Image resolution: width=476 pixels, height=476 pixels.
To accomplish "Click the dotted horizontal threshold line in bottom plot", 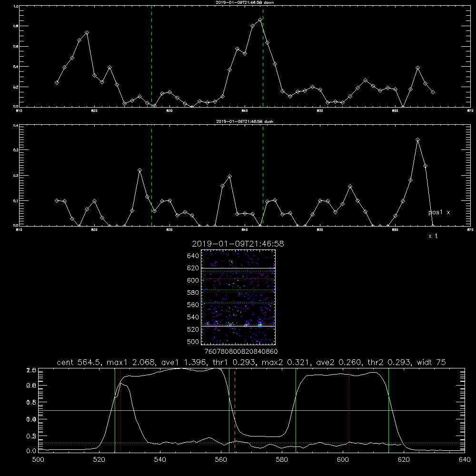I will [251, 443].
